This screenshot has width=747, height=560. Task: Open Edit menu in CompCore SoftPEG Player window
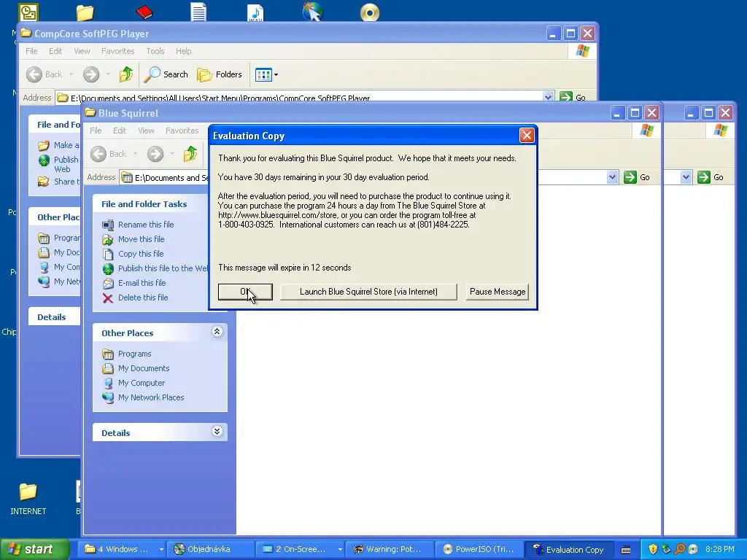(x=55, y=51)
